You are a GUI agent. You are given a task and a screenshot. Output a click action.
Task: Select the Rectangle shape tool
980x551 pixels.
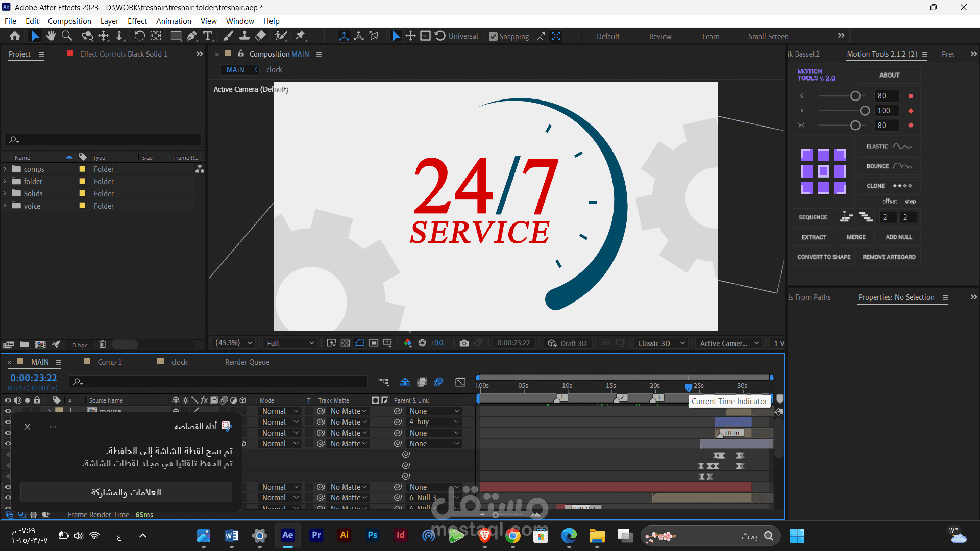click(176, 36)
